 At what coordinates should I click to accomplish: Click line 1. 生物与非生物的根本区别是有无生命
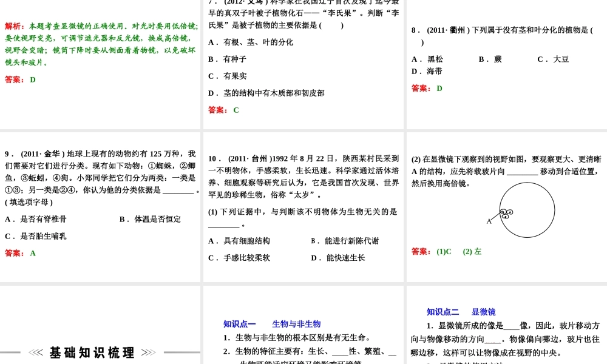point(297,338)
